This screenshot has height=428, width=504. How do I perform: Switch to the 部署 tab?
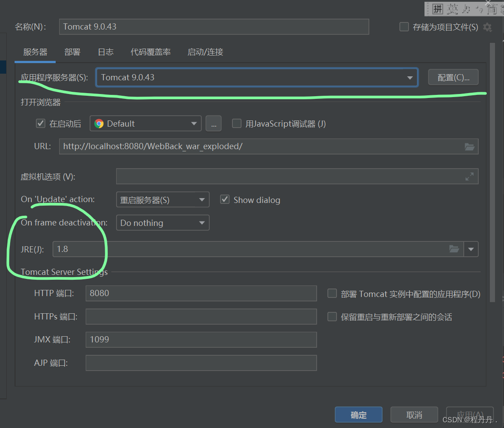[x=72, y=52]
